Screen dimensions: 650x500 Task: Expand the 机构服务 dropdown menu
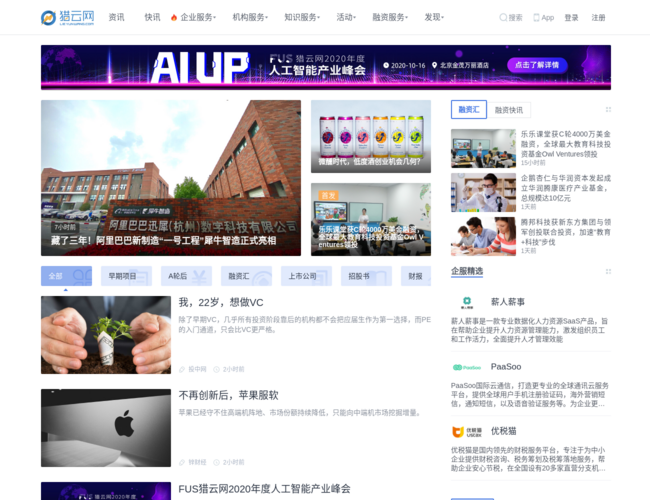pyautogui.click(x=250, y=17)
